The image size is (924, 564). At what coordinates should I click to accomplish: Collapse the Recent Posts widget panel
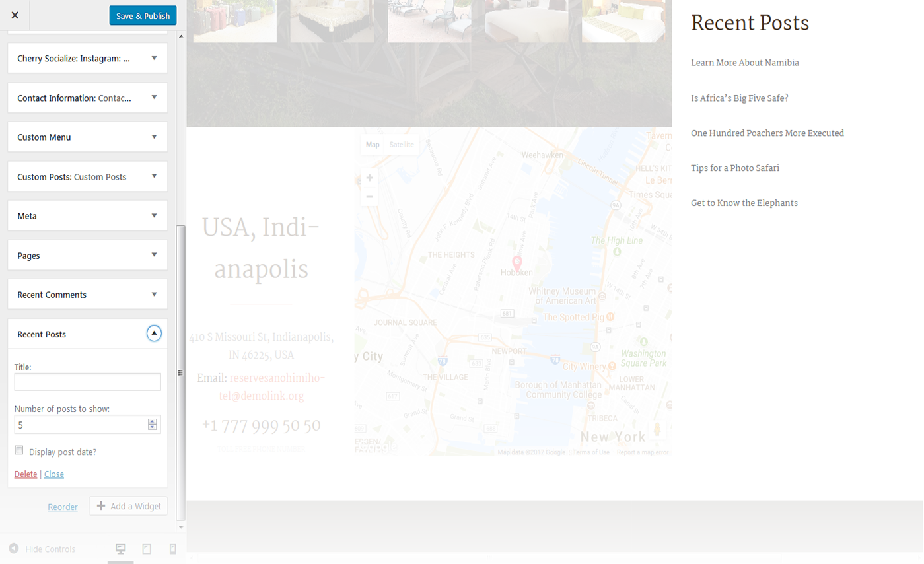click(154, 334)
